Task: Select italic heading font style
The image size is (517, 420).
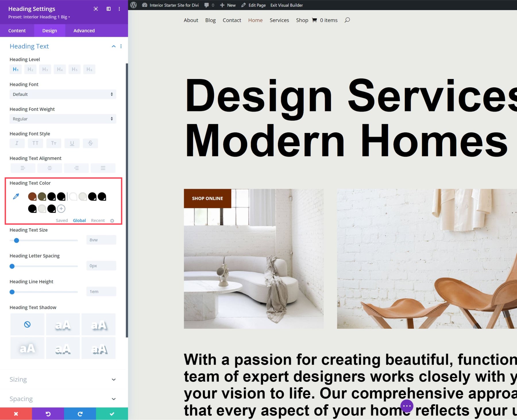Action: 17,143
